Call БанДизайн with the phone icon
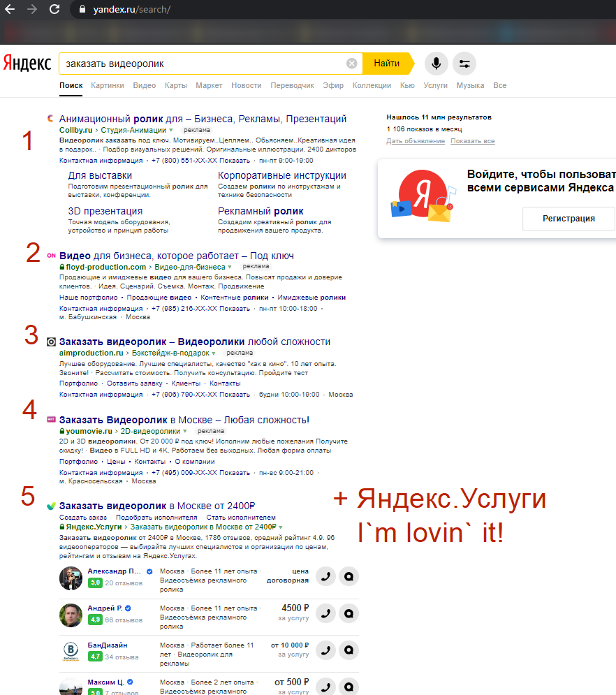Image resolution: width=616 pixels, height=695 pixels. [325, 650]
